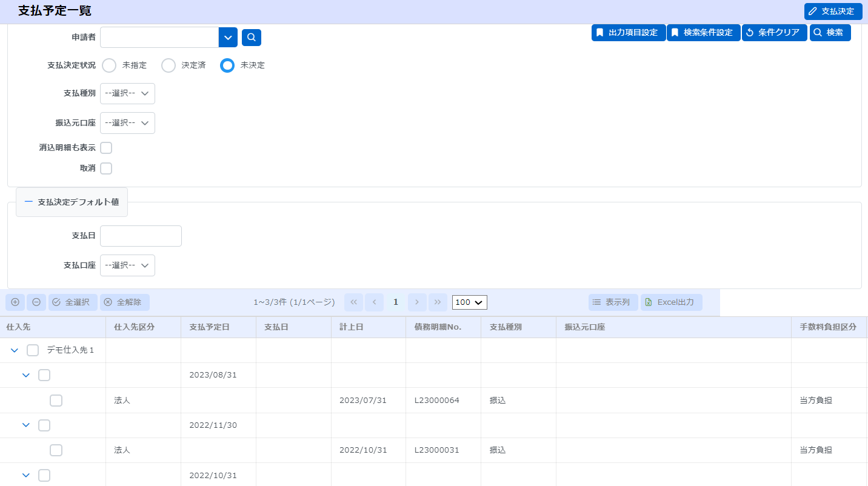
Task: Click the collapse-all minus icon
Action: (x=36, y=302)
